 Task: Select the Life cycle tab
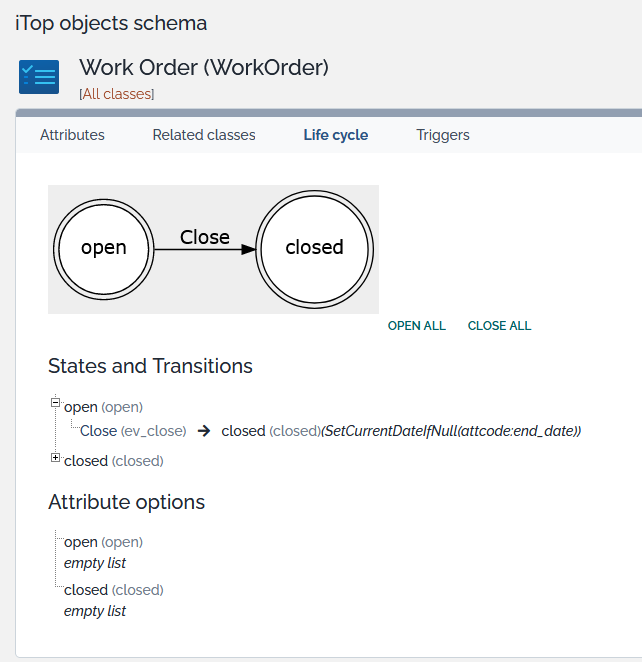(x=336, y=135)
